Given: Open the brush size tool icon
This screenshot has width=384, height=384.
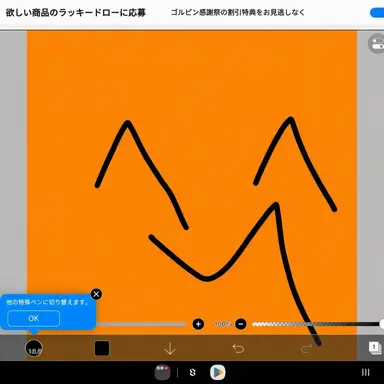Looking at the screenshot, I should tap(34, 348).
